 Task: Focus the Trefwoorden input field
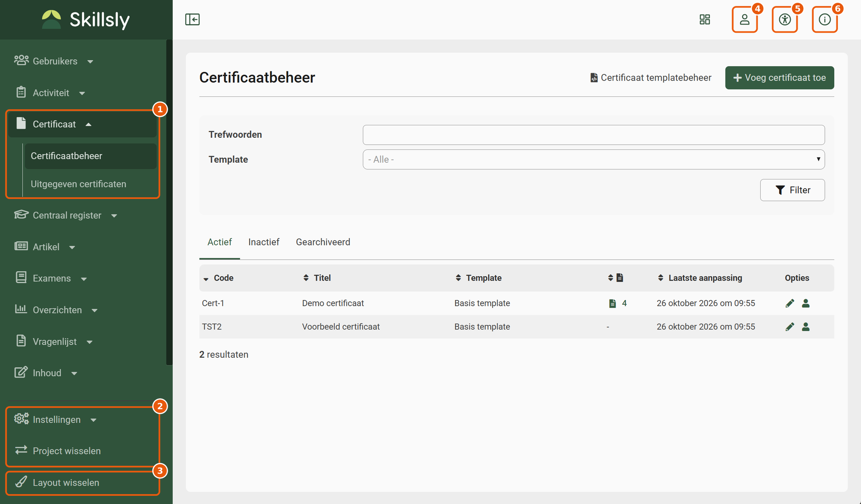pos(594,135)
